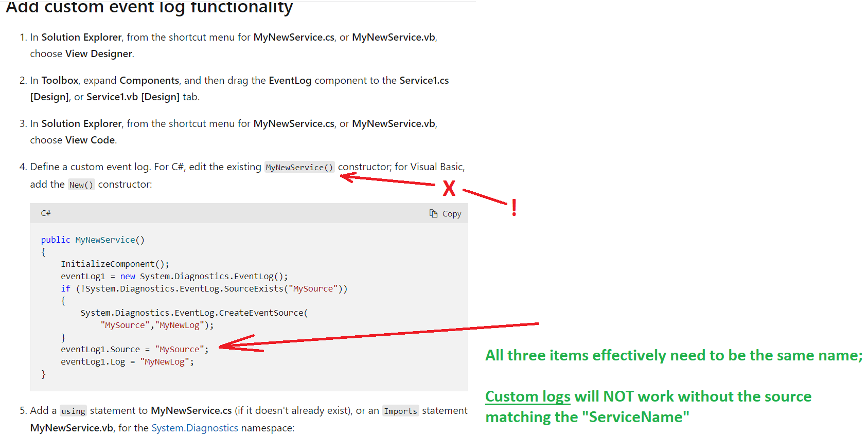Click the inline Imports code token

[400, 411]
